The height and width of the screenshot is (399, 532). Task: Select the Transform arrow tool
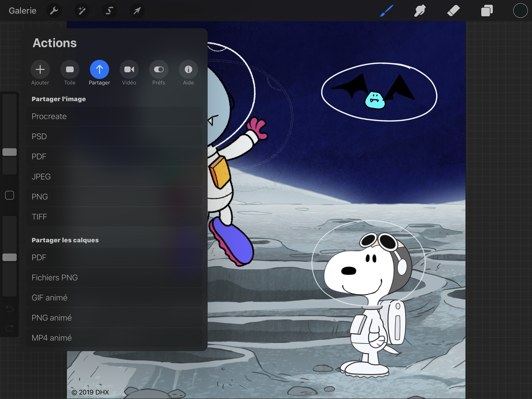click(137, 11)
